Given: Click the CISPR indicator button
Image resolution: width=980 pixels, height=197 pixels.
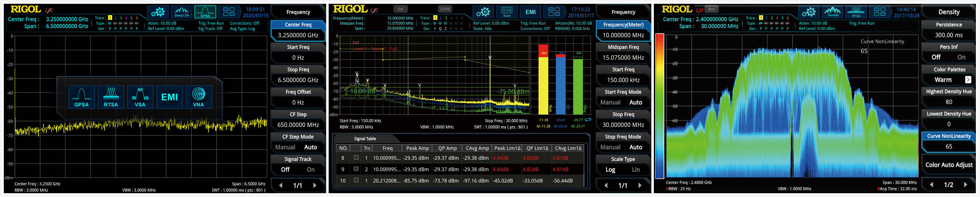Looking at the screenshot, I should [445, 9].
